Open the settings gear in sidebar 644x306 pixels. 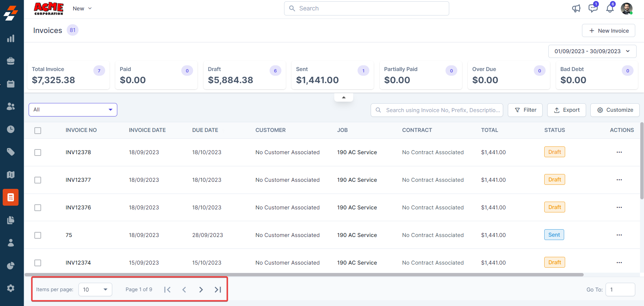coord(11,288)
